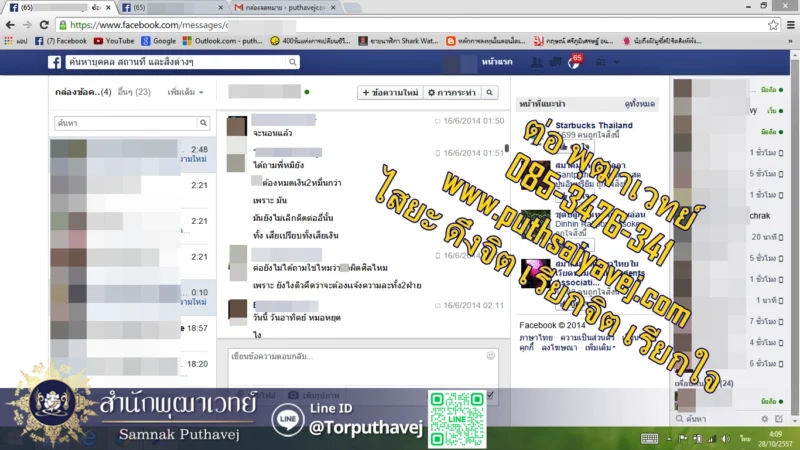Open a new browser tab
Viewport: 800px width, 450px height.
click(x=352, y=8)
